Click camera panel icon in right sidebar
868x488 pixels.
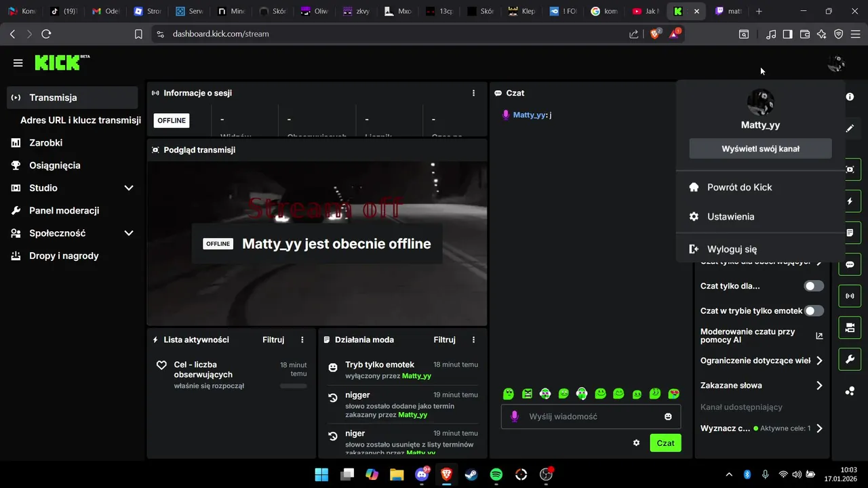pos(850,328)
